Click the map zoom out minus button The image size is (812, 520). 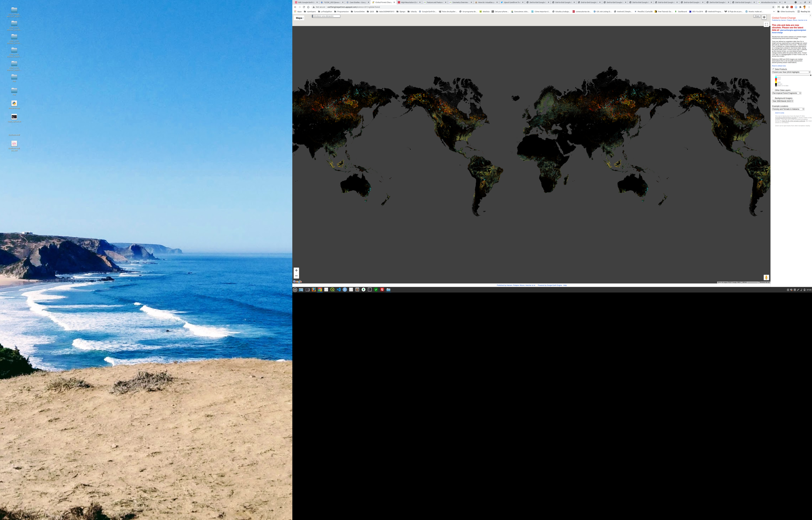(296, 276)
